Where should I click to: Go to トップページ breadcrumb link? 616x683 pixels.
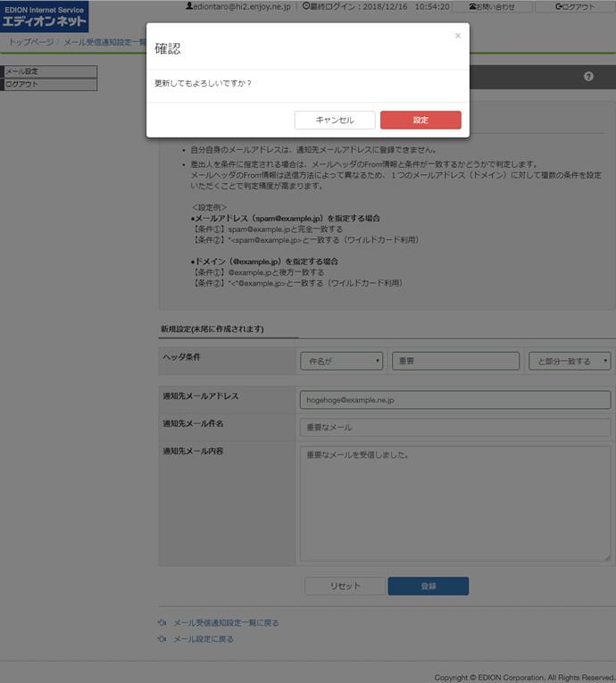tap(30, 42)
